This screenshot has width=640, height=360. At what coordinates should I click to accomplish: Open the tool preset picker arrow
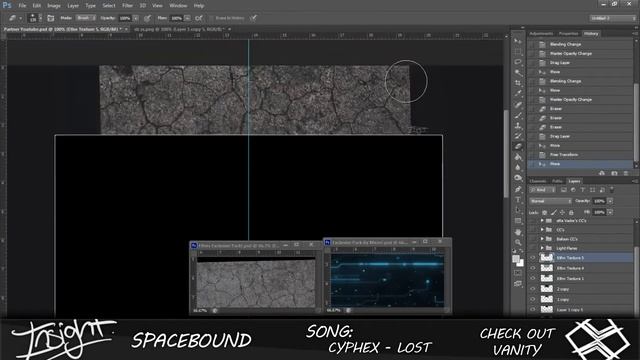tap(20, 18)
